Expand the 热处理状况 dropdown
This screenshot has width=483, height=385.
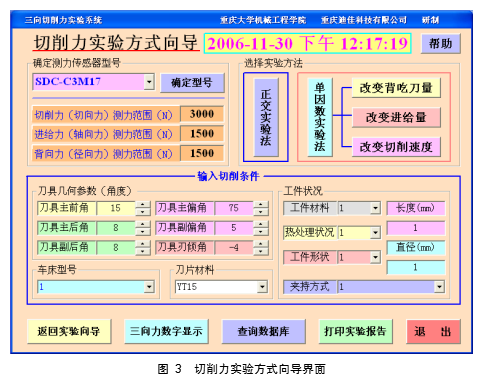click(375, 233)
